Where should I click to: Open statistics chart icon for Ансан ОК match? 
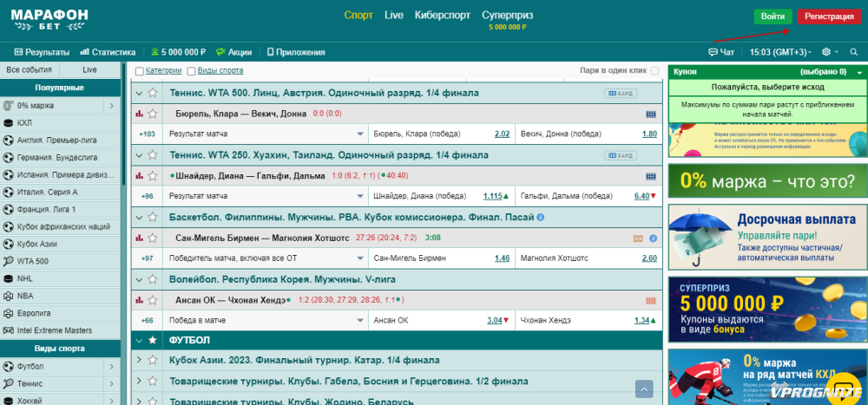[139, 300]
